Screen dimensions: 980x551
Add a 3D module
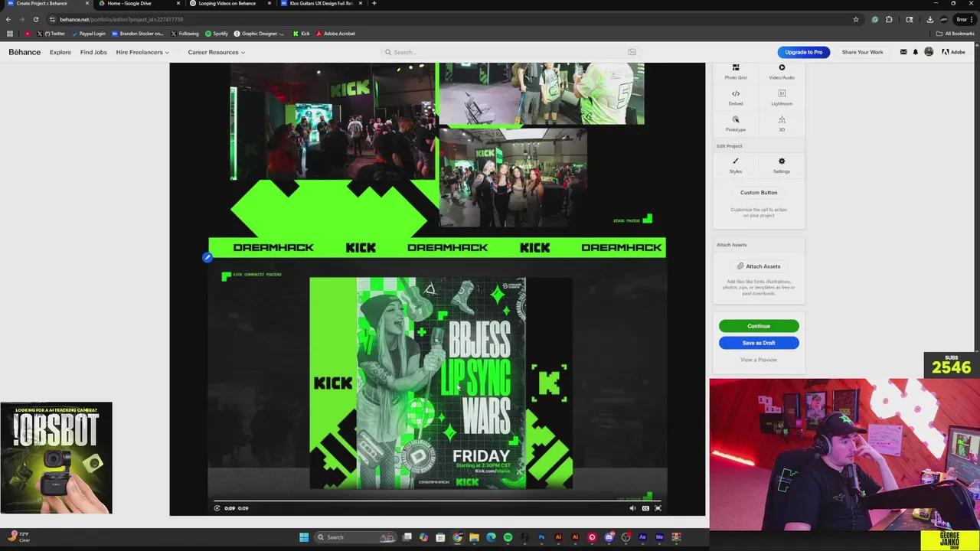782,124
